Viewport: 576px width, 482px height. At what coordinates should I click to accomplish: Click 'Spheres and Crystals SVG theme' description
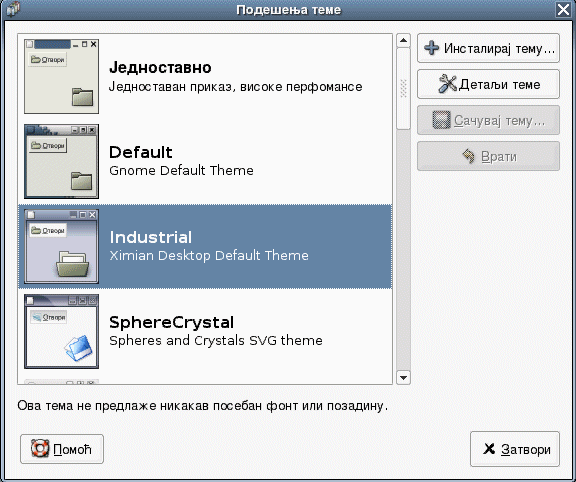216,341
